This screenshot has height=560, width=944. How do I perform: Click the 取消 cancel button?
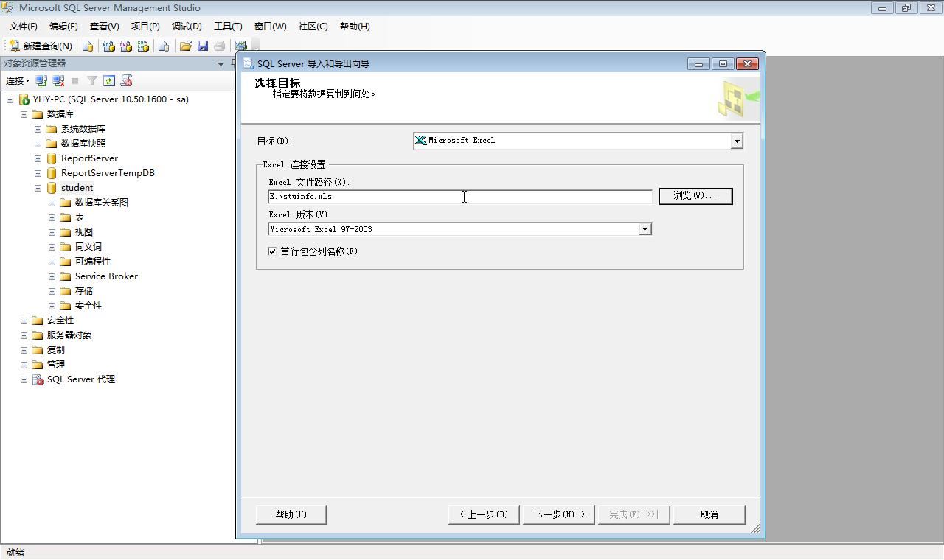(709, 514)
